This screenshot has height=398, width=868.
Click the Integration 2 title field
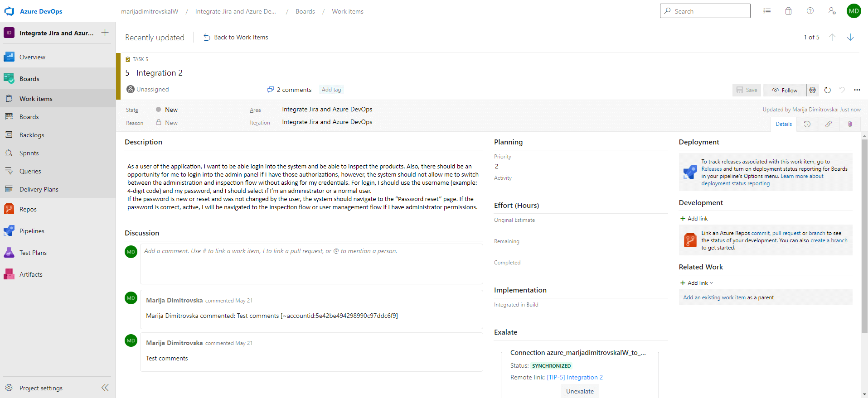pyautogui.click(x=159, y=73)
